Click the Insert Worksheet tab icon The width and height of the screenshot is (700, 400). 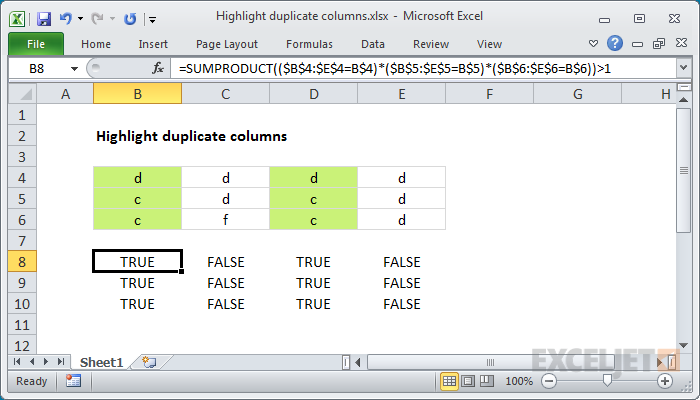149,362
